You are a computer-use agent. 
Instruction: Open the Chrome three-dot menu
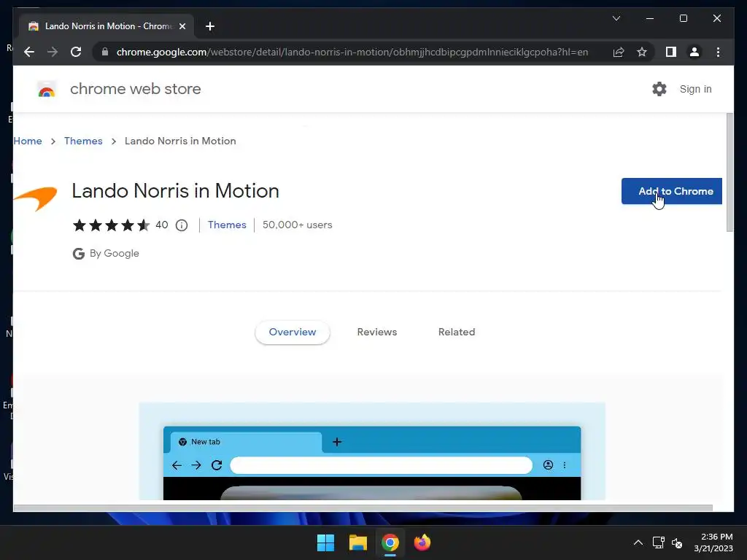click(718, 52)
